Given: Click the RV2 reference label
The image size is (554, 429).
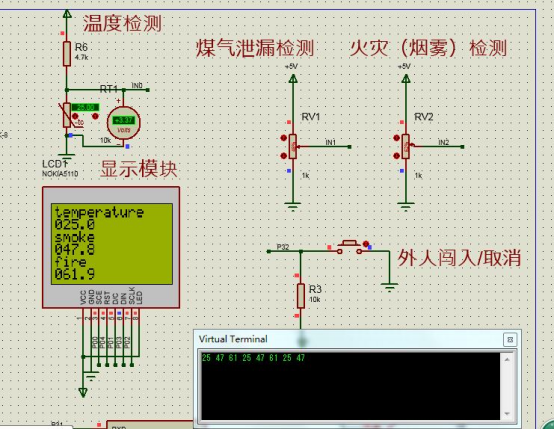Looking at the screenshot, I should tap(424, 117).
